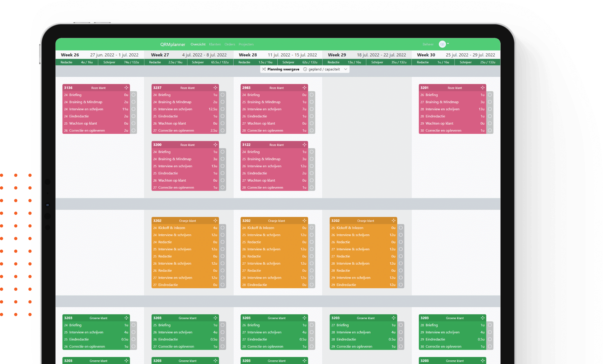Toggle status circle for 11u Interview row in card 3136

134,109
